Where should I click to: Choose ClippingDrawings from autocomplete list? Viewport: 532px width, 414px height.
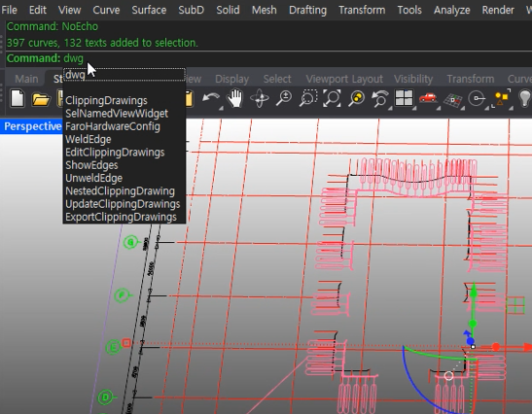pyautogui.click(x=106, y=101)
